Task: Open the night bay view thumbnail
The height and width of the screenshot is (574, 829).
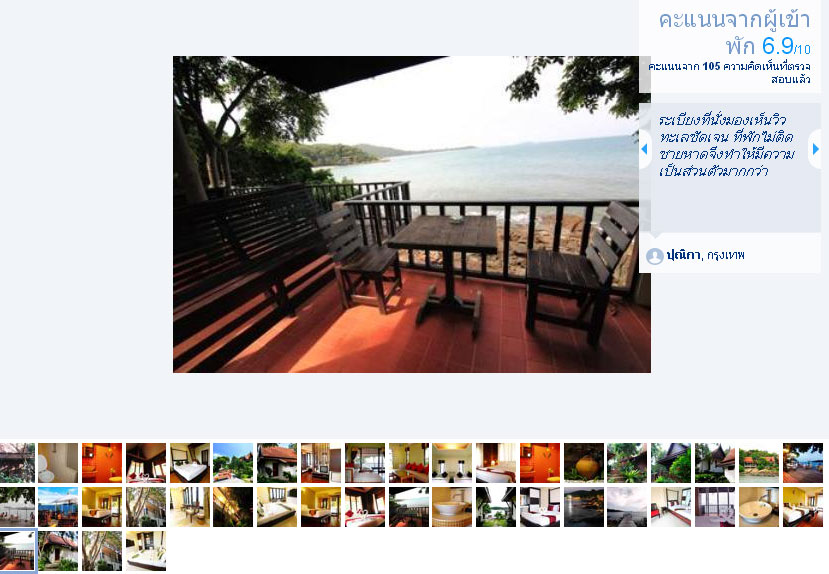Action: coord(584,507)
